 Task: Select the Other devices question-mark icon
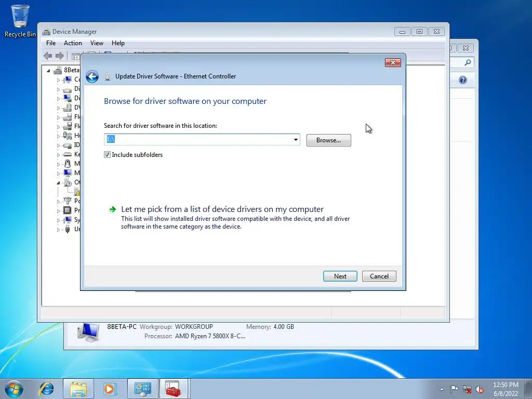68,182
